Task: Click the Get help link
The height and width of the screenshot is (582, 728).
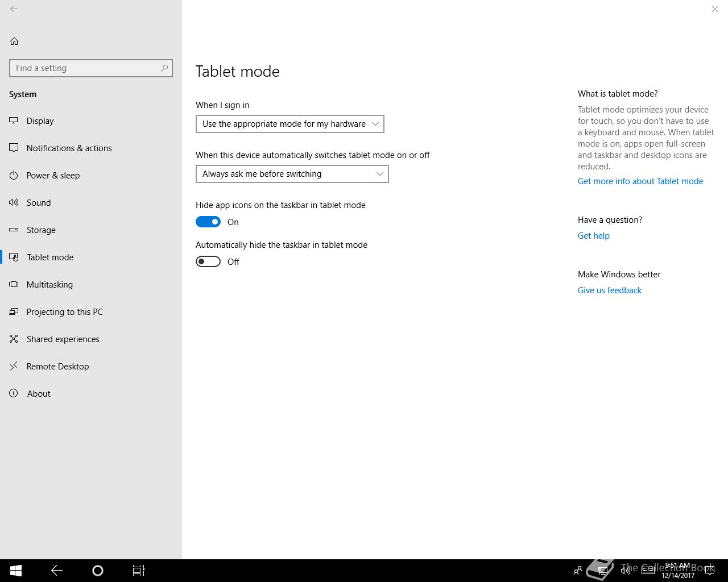Action: click(594, 236)
